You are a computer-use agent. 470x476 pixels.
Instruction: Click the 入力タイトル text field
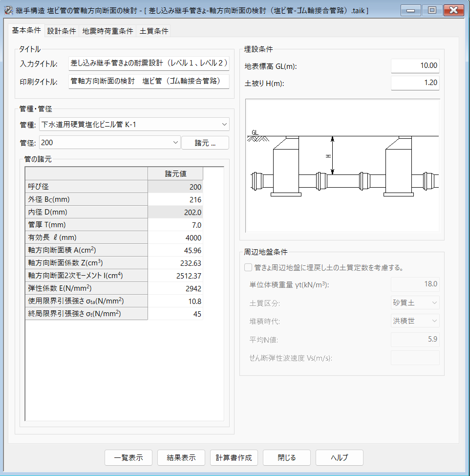[149, 63]
